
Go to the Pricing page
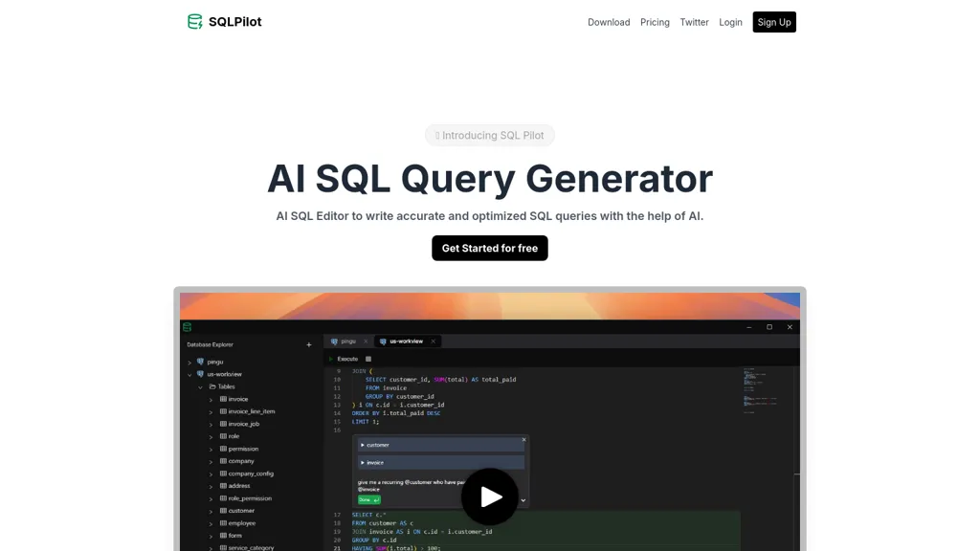tap(655, 22)
